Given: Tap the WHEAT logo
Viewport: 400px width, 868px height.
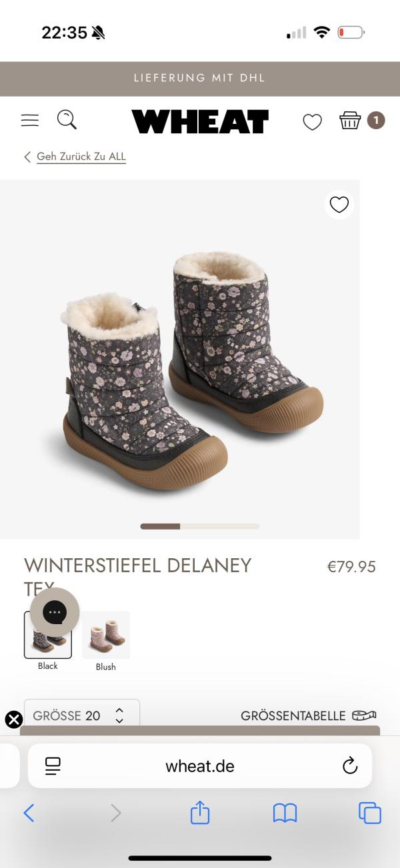Looking at the screenshot, I should [x=200, y=122].
